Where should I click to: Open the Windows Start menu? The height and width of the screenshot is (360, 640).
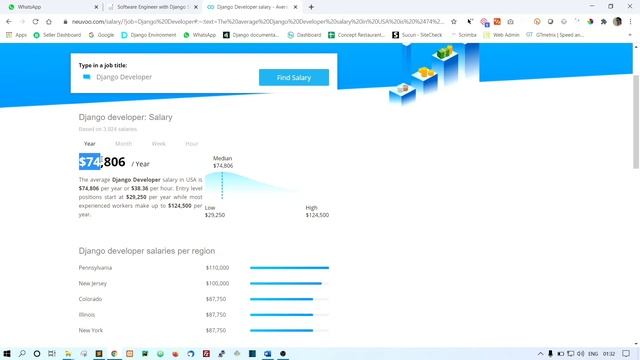pyautogui.click(x=7, y=353)
